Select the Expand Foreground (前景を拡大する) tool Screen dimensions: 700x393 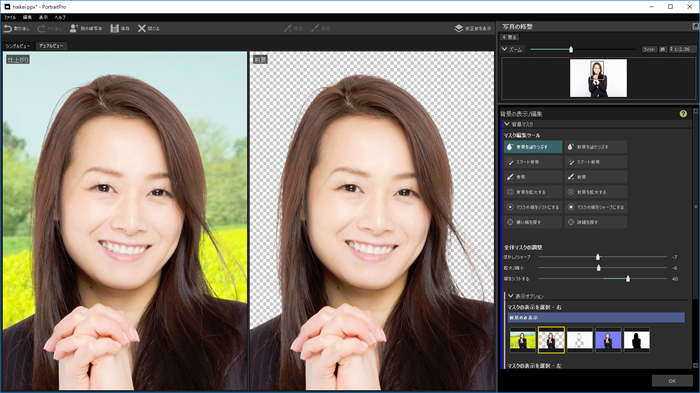click(x=596, y=192)
